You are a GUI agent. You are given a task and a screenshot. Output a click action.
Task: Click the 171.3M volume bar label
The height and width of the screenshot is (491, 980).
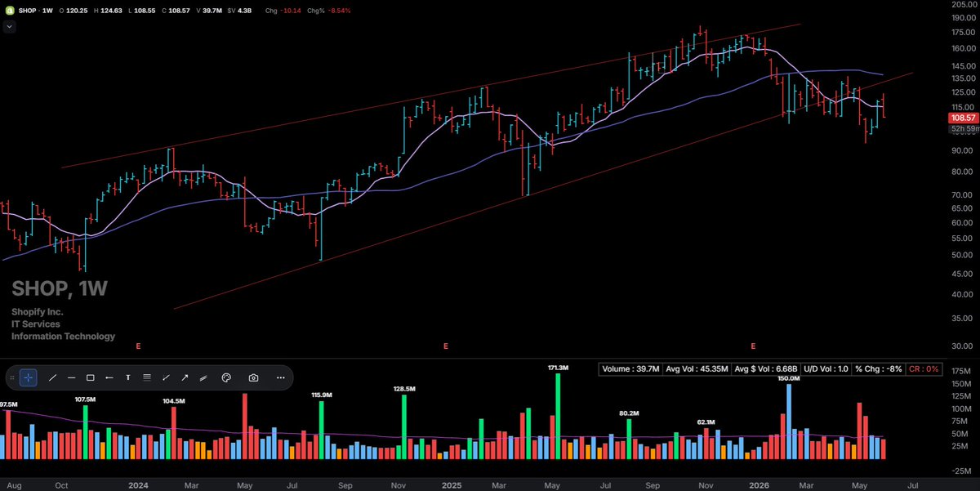(558, 369)
